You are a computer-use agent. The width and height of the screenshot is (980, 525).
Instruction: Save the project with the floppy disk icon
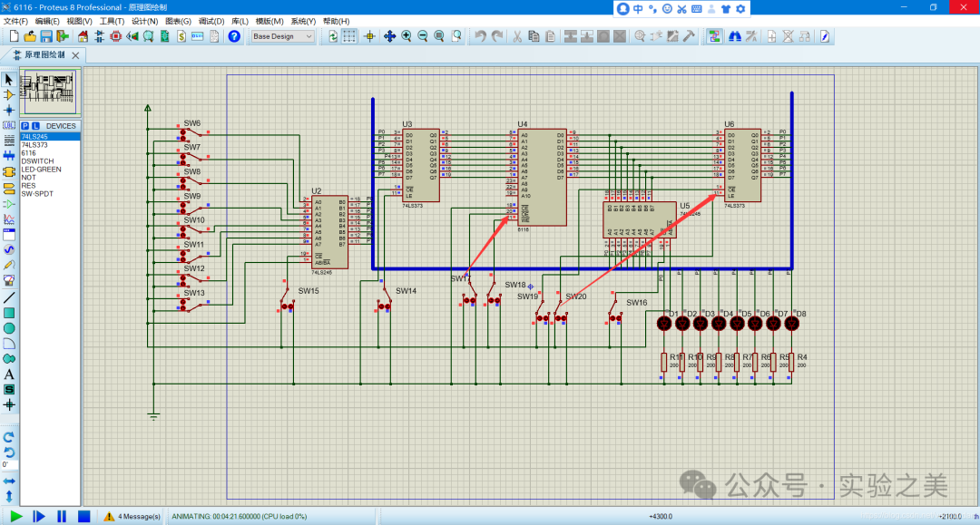point(46,37)
